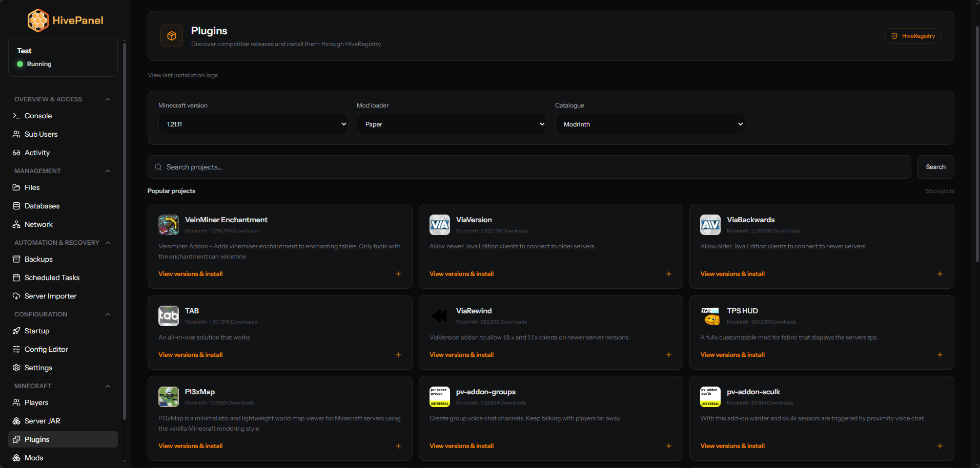Collapse the Automation & Recovery section

(x=108, y=243)
